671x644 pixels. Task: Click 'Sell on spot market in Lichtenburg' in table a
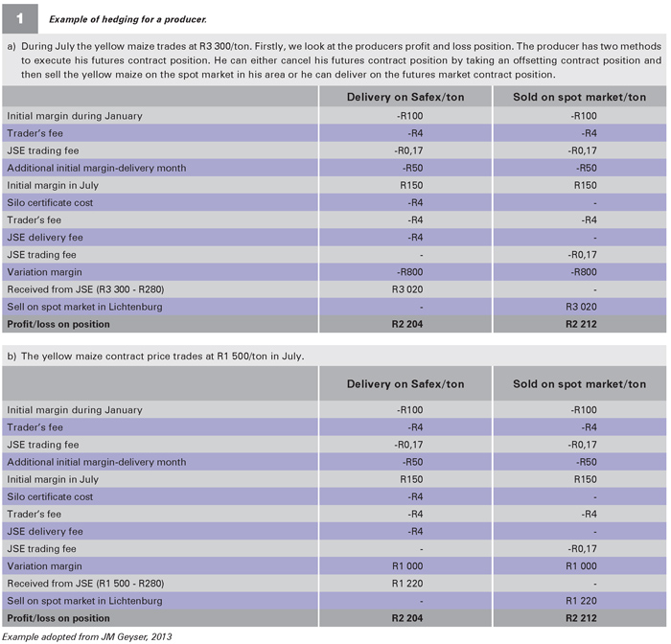click(x=84, y=307)
